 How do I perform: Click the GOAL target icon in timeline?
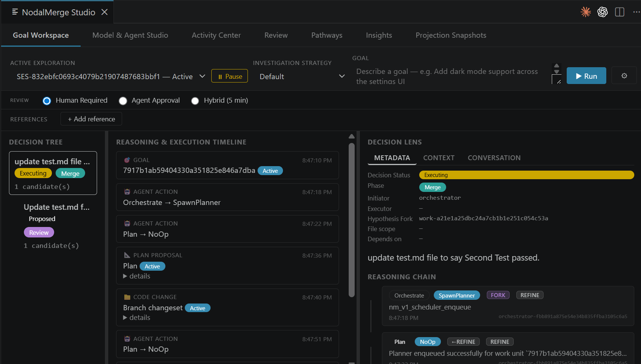pyautogui.click(x=127, y=160)
